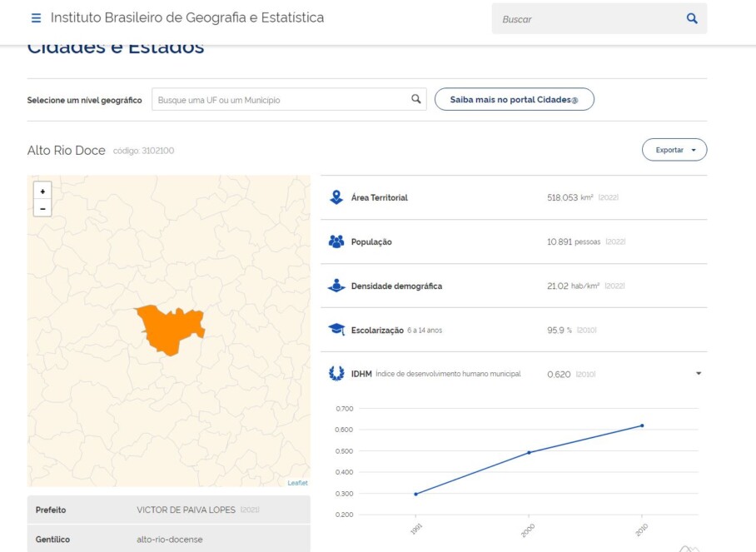The height and width of the screenshot is (552, 756).
Task: Click the 1991 data point on IDHM chart
Action: (415, 494)
